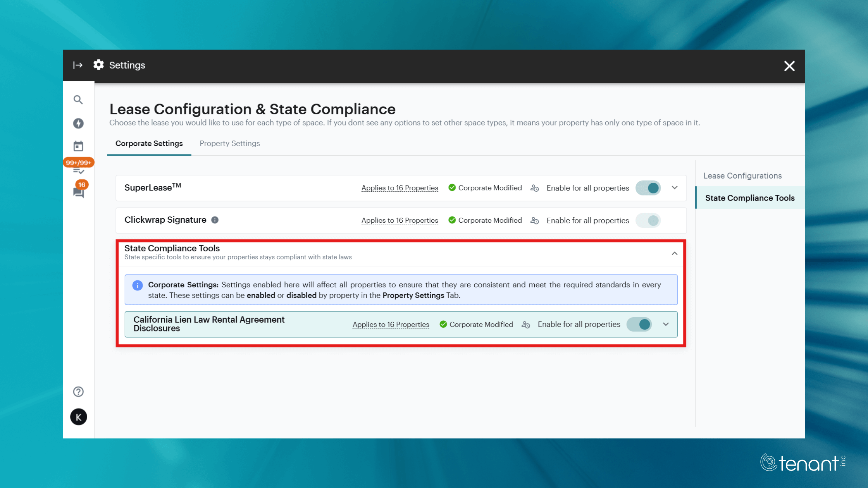Image resolution: width=868 pixels, height=488 pixels.
Task: Open the K user avatar
Action: coord(79,417)
